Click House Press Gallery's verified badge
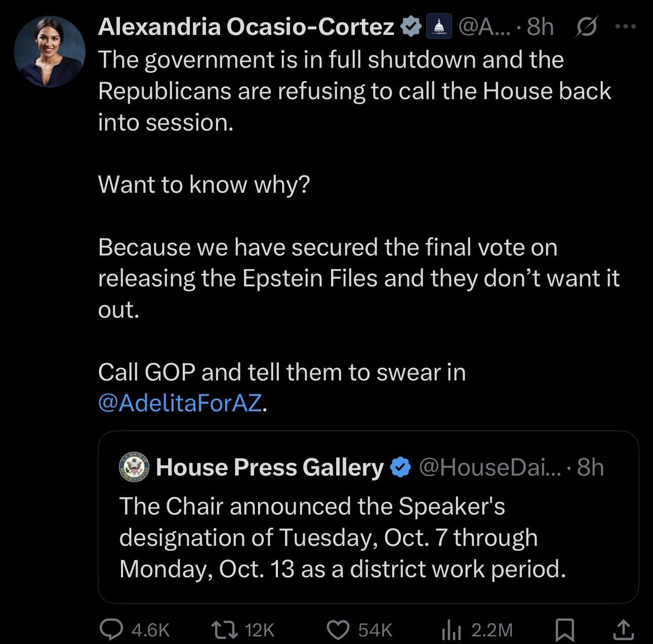 pyautogui.click(x=400, y=467)
